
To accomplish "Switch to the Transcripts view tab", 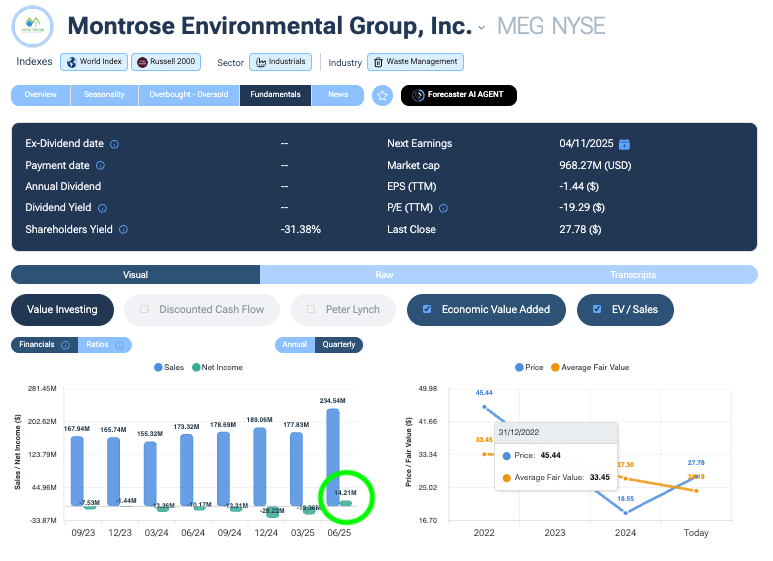I will [633, 275].
